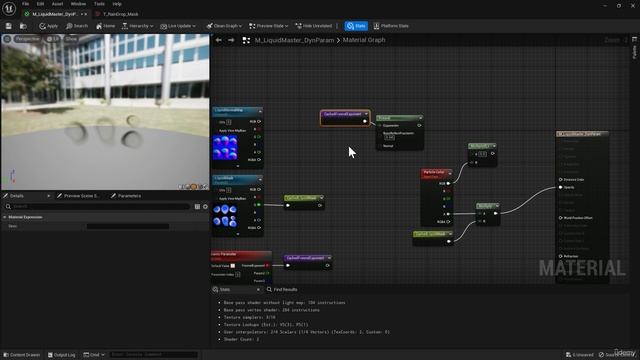Click the LiquidMask texture thumbnail

pyautogui.click(x=225, y=216)
